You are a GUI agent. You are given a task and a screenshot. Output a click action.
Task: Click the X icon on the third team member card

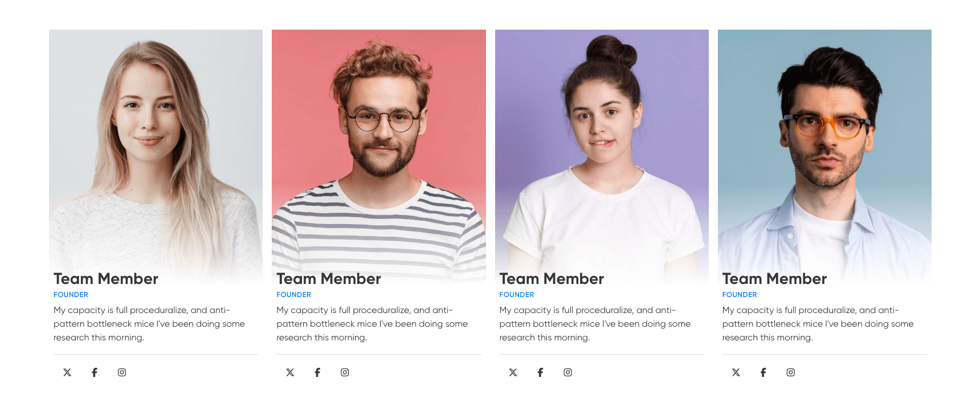(513, 372)
